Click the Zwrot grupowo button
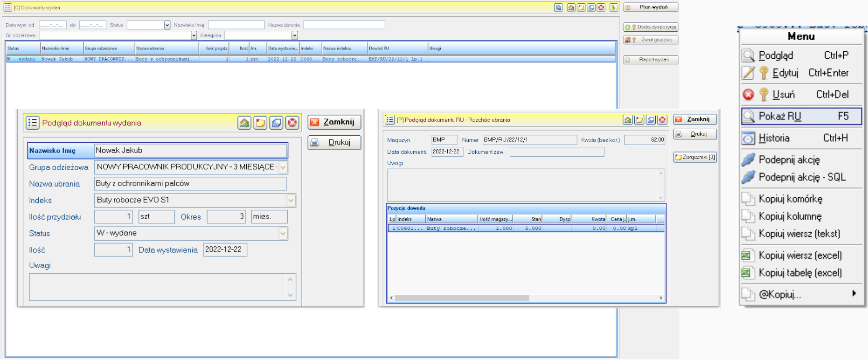Image resolution: width=868 pixels, height=360 pixels. 651,40
